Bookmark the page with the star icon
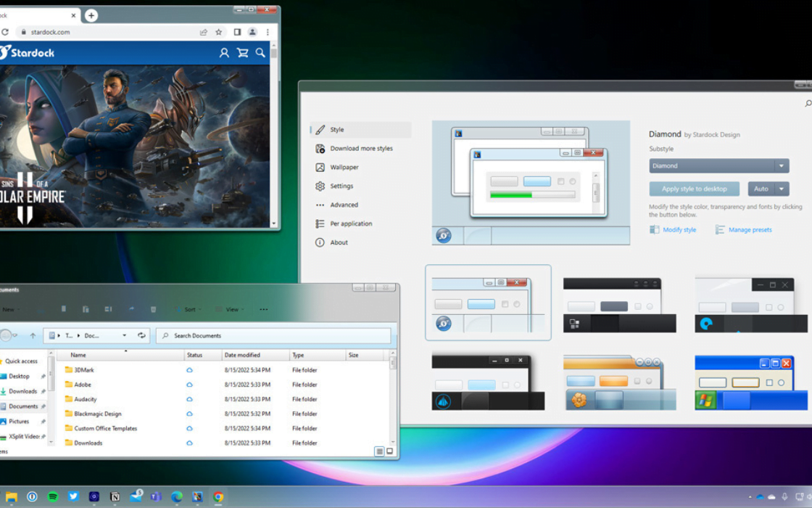Screen dimensions: 812x508 218,32
